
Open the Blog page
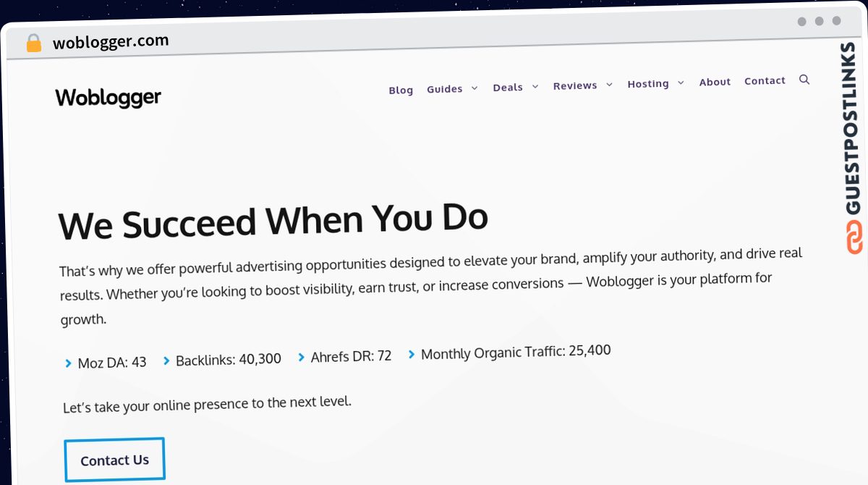401,90
